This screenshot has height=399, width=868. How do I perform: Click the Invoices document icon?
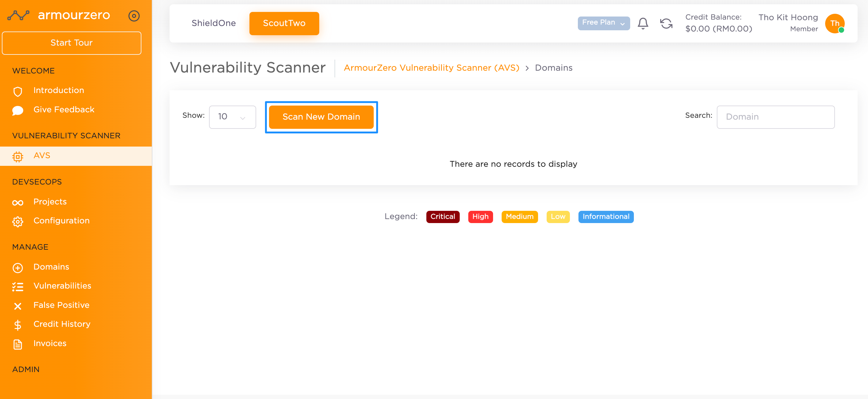coord(17,344)
